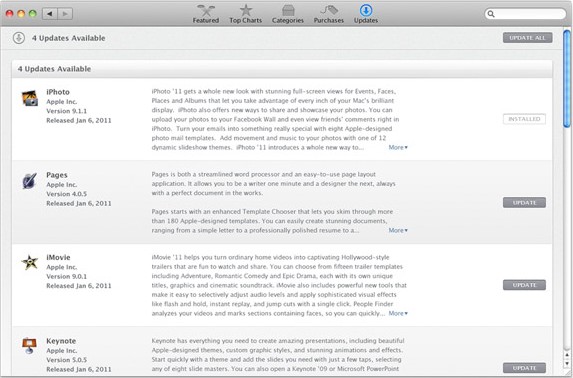Click the "Version 4.0.5" text under Pages
Viewport: 573px width, 378px height.
click(x=67, y=194)
